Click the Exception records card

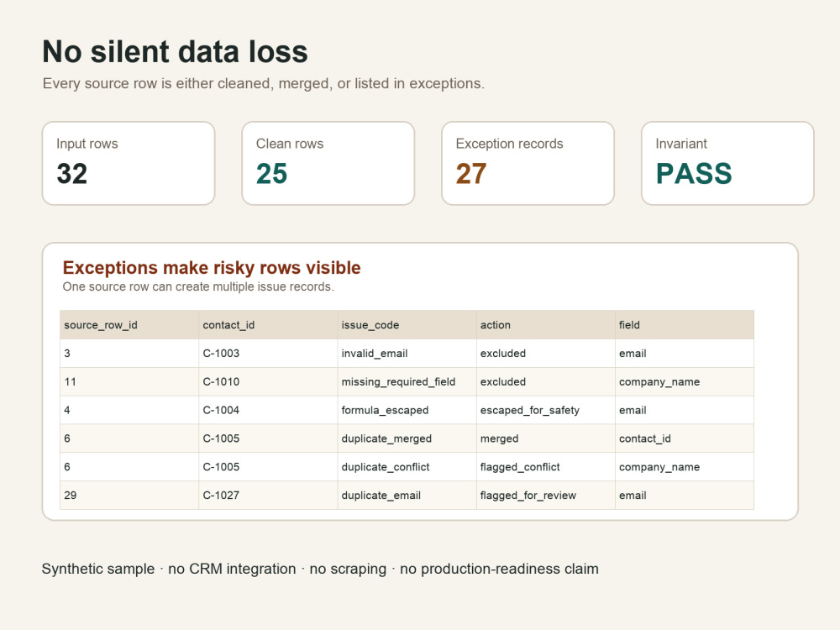(x=528, y=164)
